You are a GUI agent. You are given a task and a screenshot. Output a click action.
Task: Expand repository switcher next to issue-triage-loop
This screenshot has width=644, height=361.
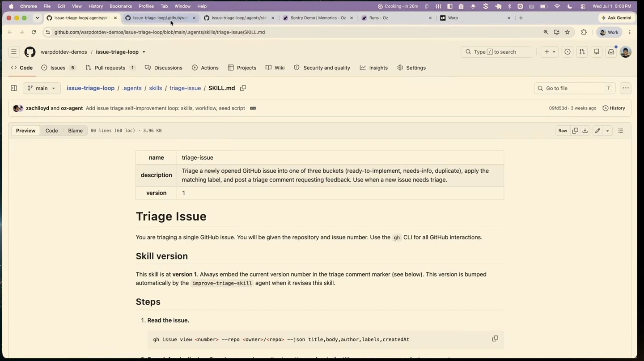pyautogui.click(x=144, y=52)
